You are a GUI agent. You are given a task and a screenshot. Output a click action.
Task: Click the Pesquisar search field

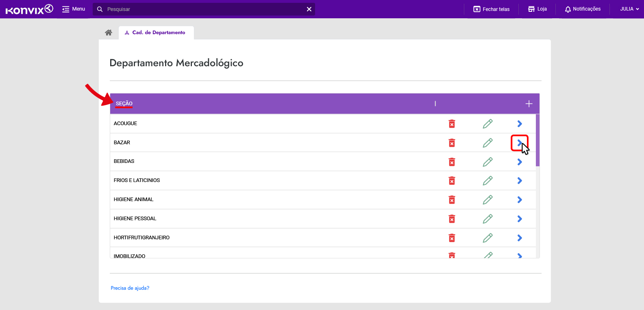(x=203, y=9)
